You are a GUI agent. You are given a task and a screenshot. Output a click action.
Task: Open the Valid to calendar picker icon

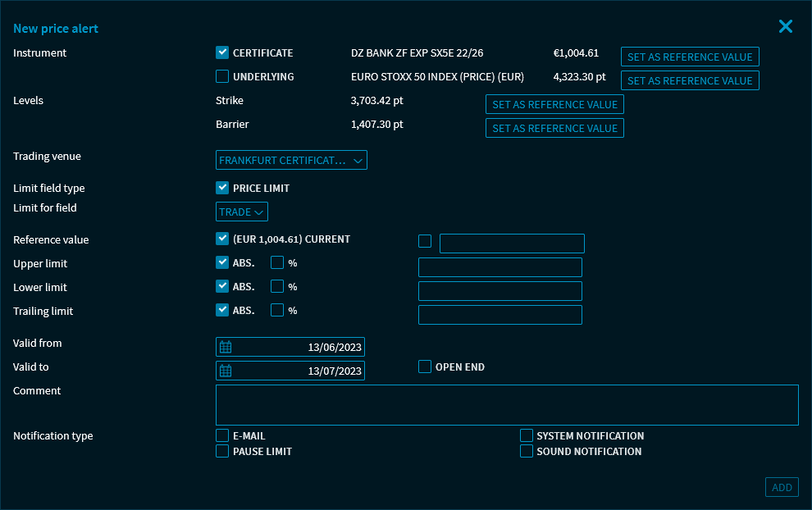226,371
